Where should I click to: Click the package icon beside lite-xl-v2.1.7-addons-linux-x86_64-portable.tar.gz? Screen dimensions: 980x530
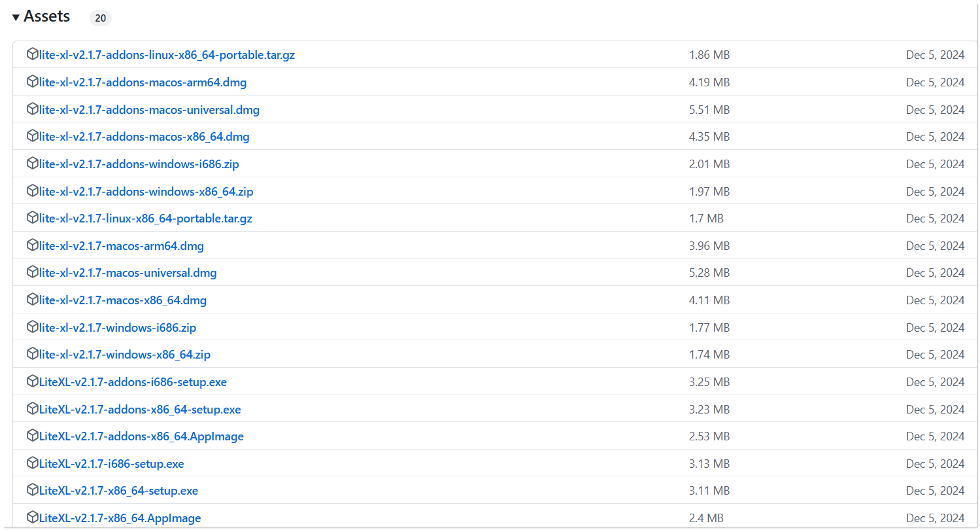pos(32,54)
